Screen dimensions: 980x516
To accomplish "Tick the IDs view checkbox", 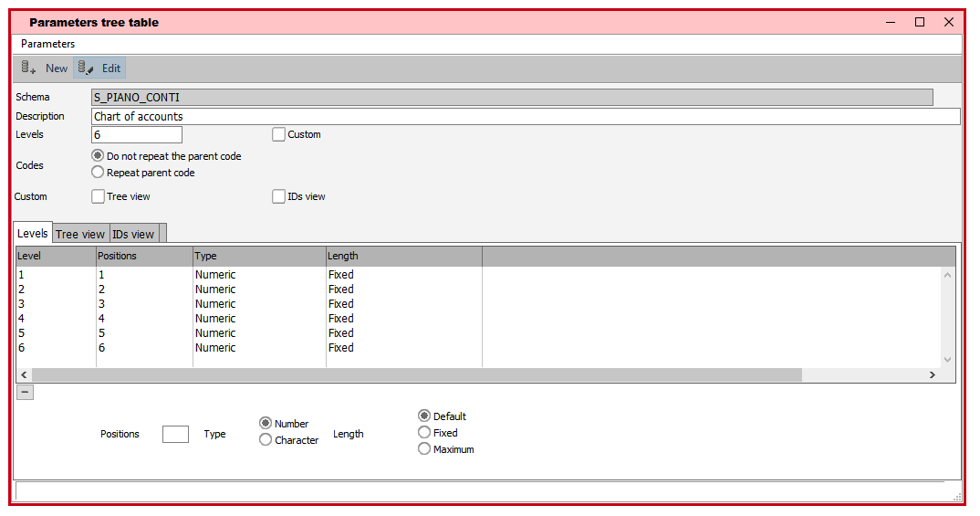I will (279, 196).
